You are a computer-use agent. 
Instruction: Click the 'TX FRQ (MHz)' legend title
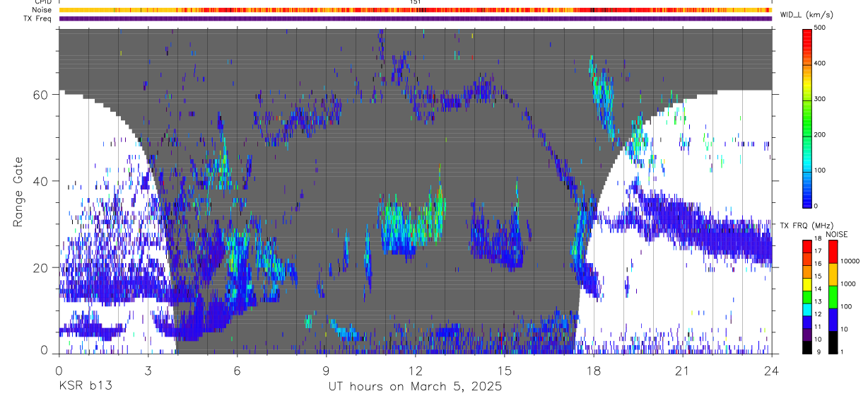click(806, 225)
